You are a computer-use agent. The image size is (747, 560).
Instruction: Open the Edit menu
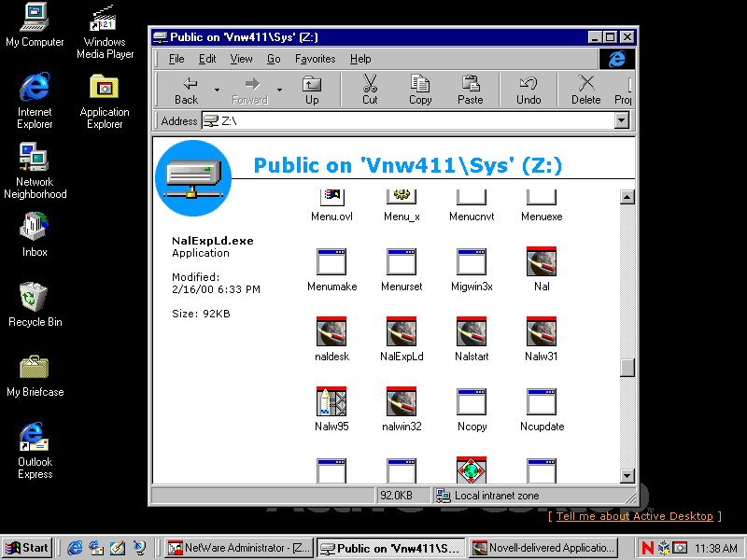click(x=207, y=59)
